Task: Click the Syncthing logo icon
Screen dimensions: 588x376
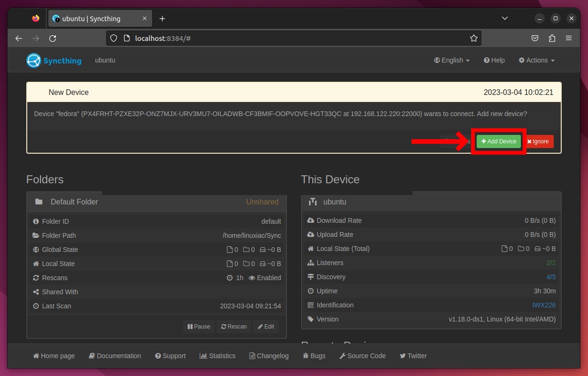Action: coord(34,61)
